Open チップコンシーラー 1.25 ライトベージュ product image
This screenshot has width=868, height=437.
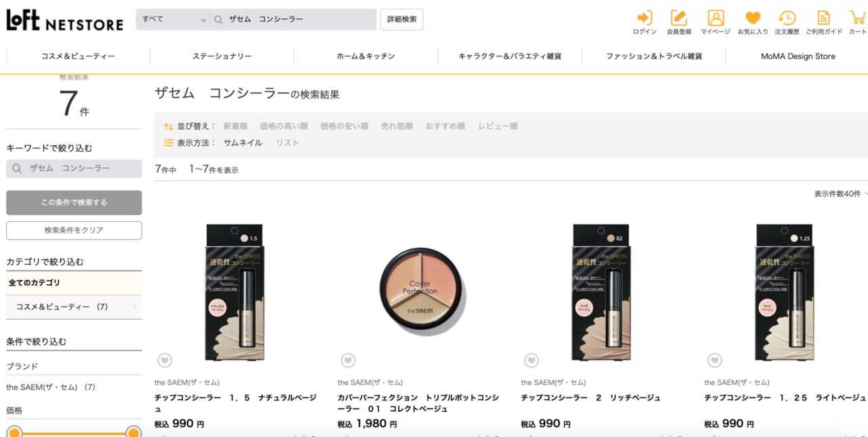(785, 292)
